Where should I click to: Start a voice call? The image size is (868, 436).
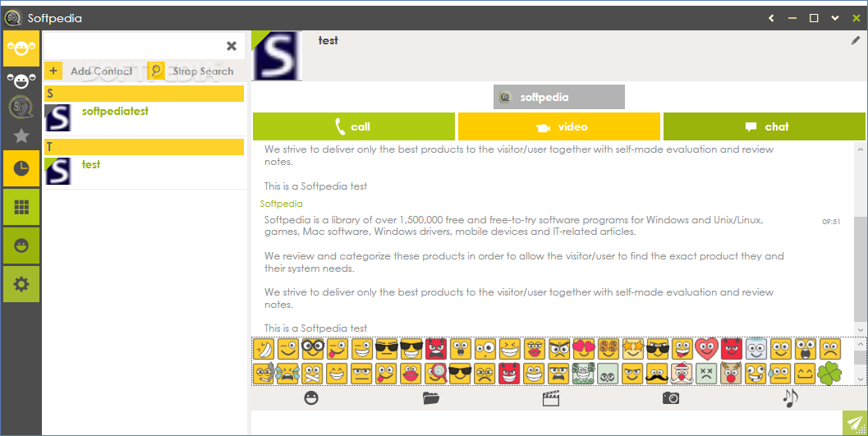point(354,126)
